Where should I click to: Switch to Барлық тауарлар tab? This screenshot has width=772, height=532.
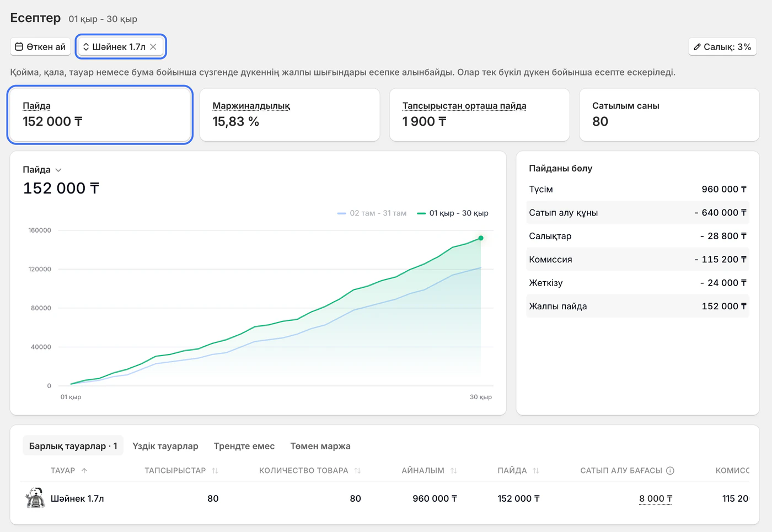pyautogui.click(x=73, y=446)
